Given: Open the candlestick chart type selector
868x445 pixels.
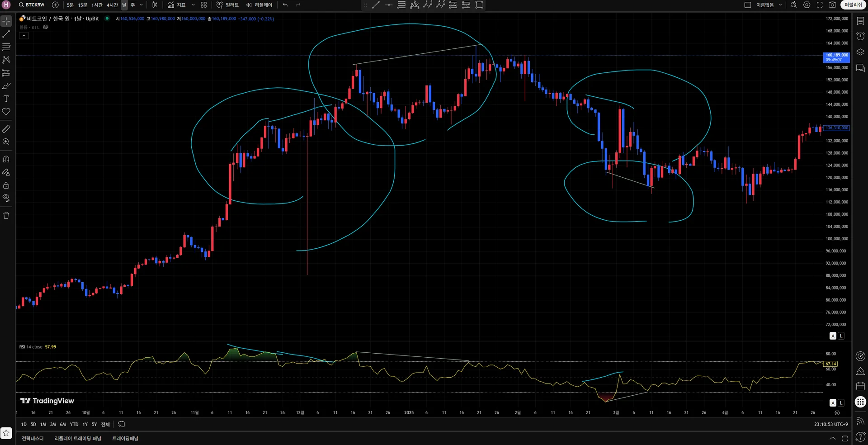Looking at the screenshot, I should tap(155, 5).
